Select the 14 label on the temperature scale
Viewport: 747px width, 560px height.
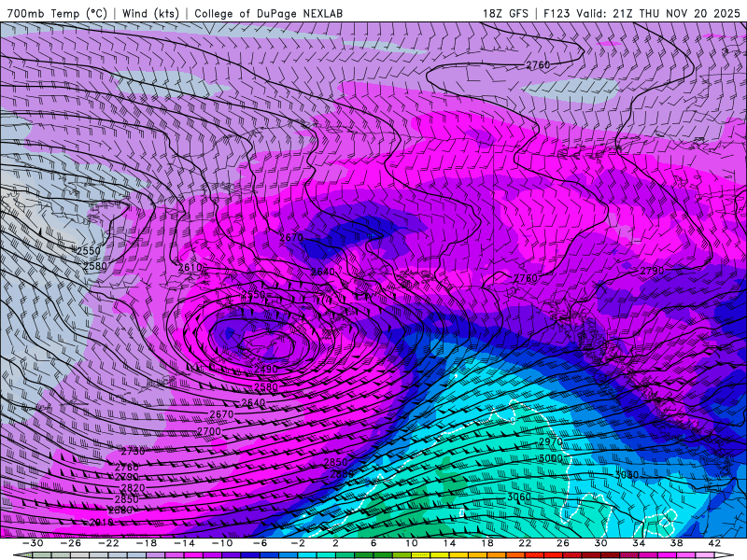(x=449, y=543)
